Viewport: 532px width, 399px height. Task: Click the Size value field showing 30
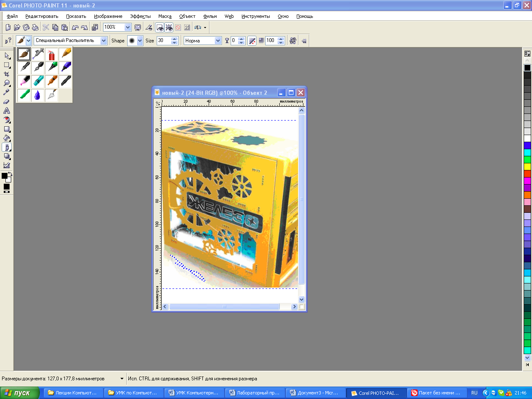(164, 41)
